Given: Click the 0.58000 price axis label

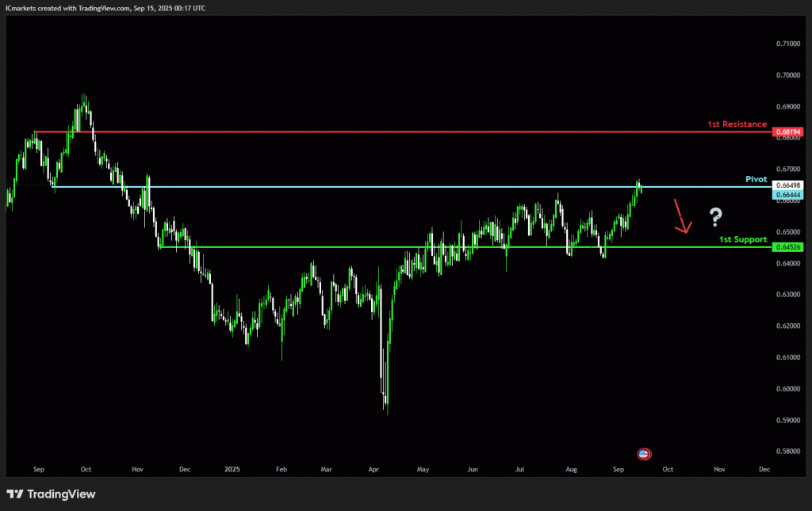Looking at the screenshot, I should (x=788, y=452).
